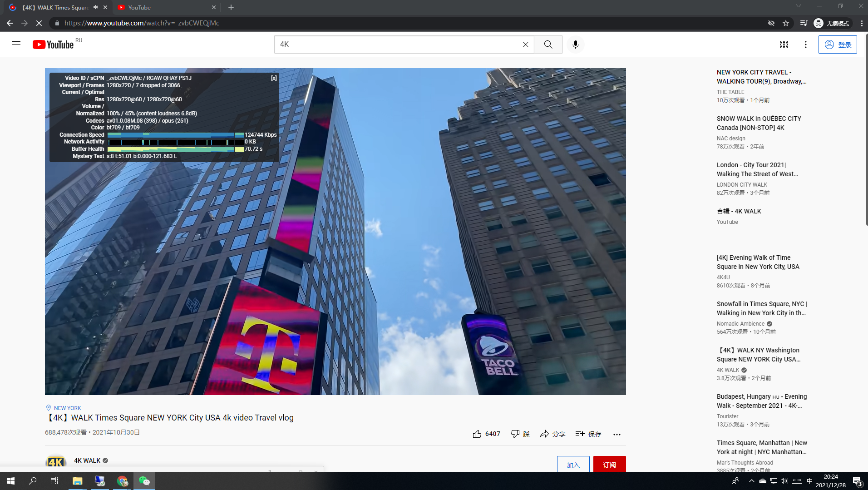Mute the playing tab via speaker icon
Image resolution: width=868 pixels, height=490 pixels.
96,7
